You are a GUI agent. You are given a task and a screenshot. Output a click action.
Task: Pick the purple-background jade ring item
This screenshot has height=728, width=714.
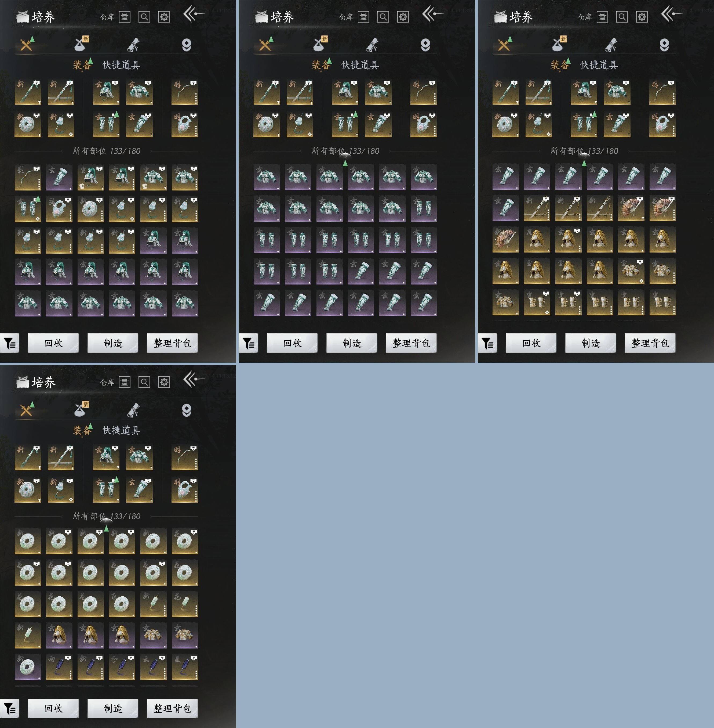pos(28,667)
